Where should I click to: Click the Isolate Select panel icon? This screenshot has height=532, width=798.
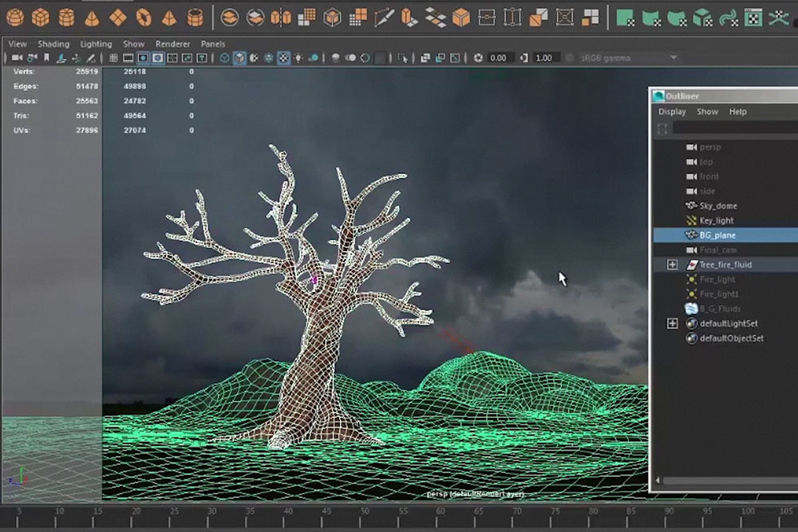point(402,58)
